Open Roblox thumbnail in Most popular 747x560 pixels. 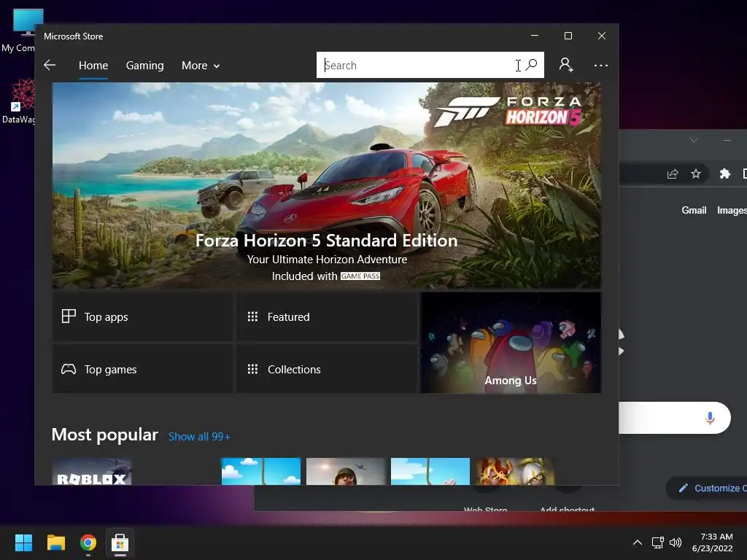(x=92, y=472)
